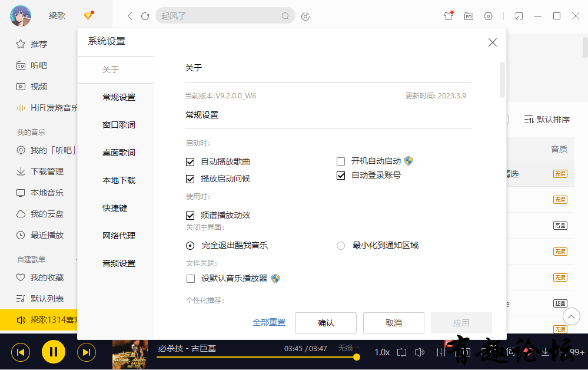Open the user avatar profile picture
The width and height of the screenshot is (588, 370).
pyautogui.click(x=20, y=16)
